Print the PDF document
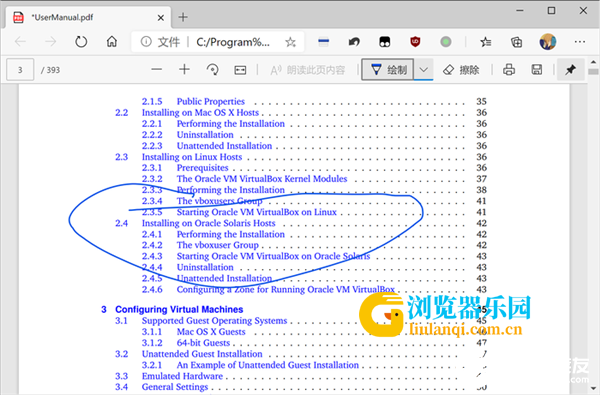This screenshot has width=600, height=395. point(509,70)
